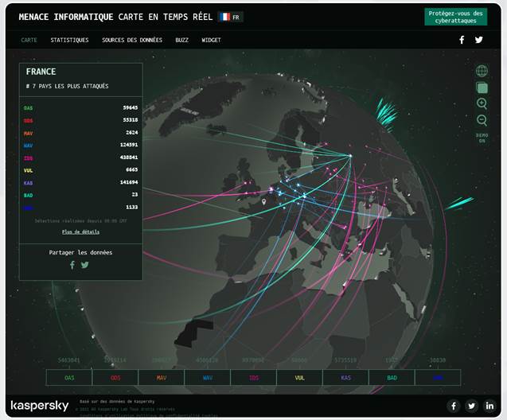Click KAS label in France panel
Viewport: 507px width, 420px height.
tap(28, 183)
